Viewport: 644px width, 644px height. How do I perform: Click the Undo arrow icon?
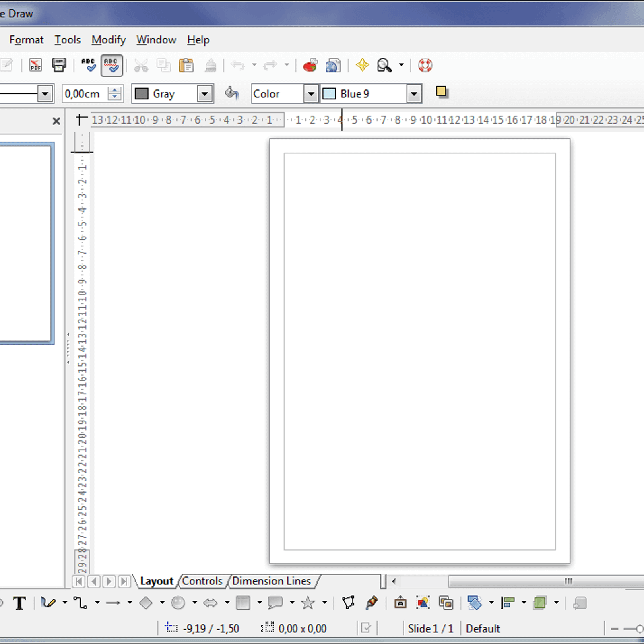coord(238,65)
